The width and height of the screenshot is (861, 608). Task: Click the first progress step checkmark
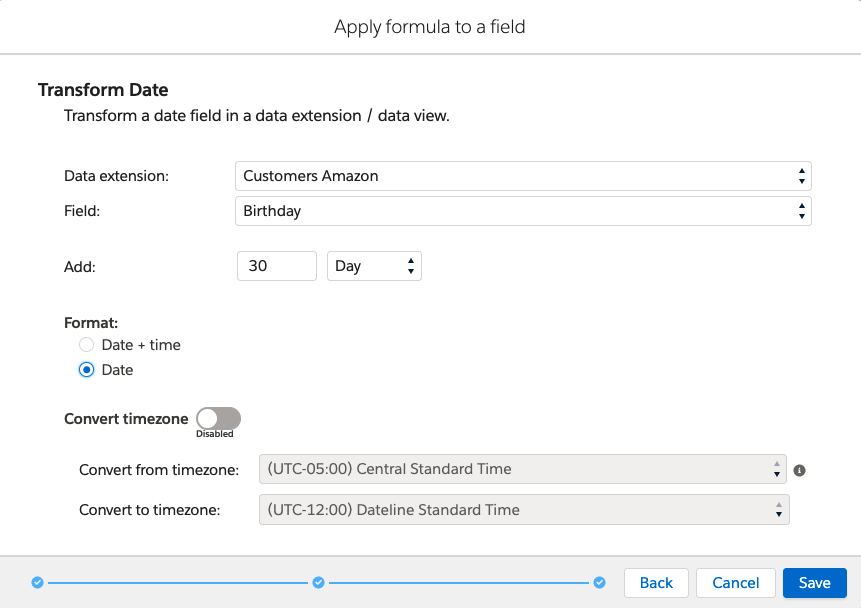point(37,582)
